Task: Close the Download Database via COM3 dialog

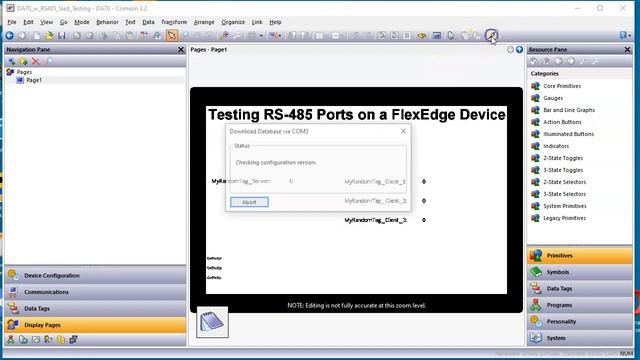Action: click(x=403, y=131)
